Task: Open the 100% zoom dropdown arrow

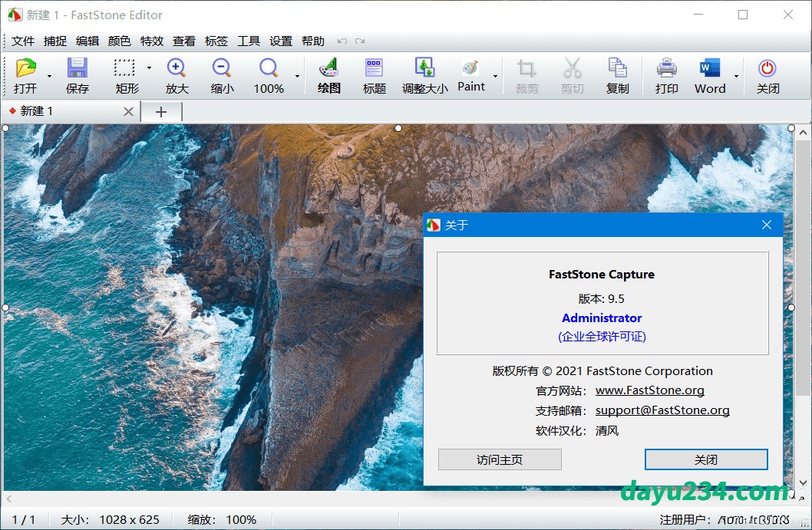Action: click(x=298, y=76)
